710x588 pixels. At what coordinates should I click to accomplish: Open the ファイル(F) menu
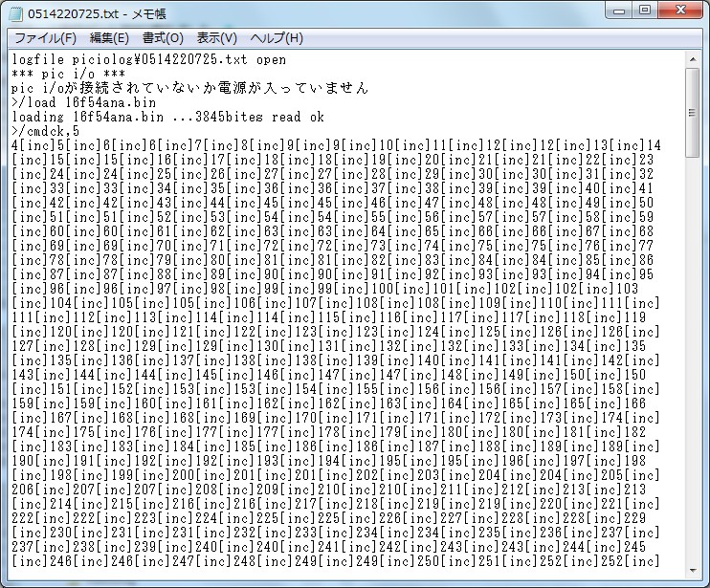pos(44,38)
